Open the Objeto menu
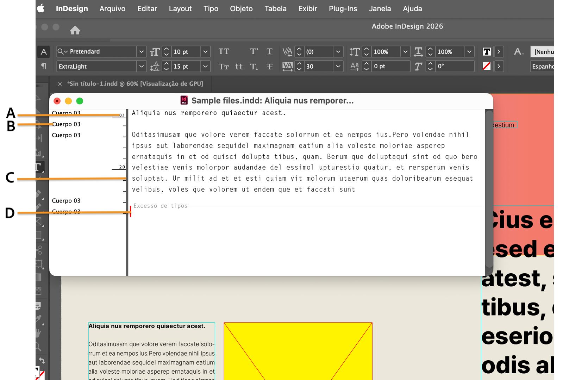 click(x=241, y=8)
